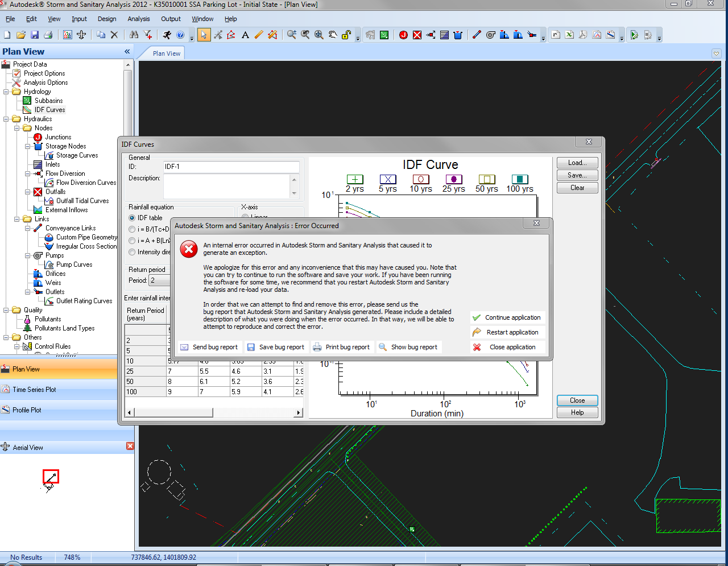Click Save bug report button
728x566 pixels.
(276, 347)
